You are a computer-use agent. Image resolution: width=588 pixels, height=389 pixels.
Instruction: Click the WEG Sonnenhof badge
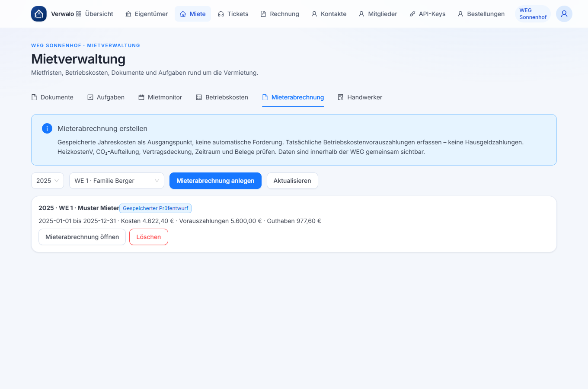[533, 14]
